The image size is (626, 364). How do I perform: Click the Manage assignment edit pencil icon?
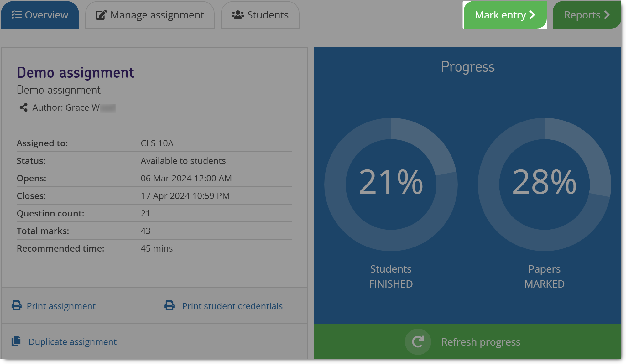coord(101,15)
